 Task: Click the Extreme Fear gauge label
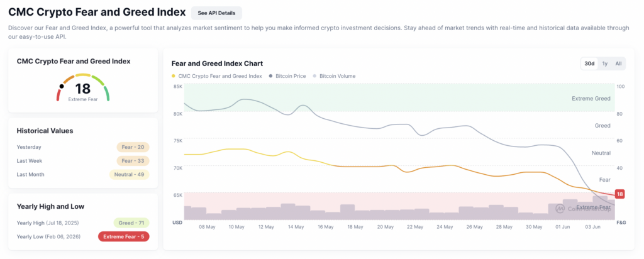[x=83, y=99]
